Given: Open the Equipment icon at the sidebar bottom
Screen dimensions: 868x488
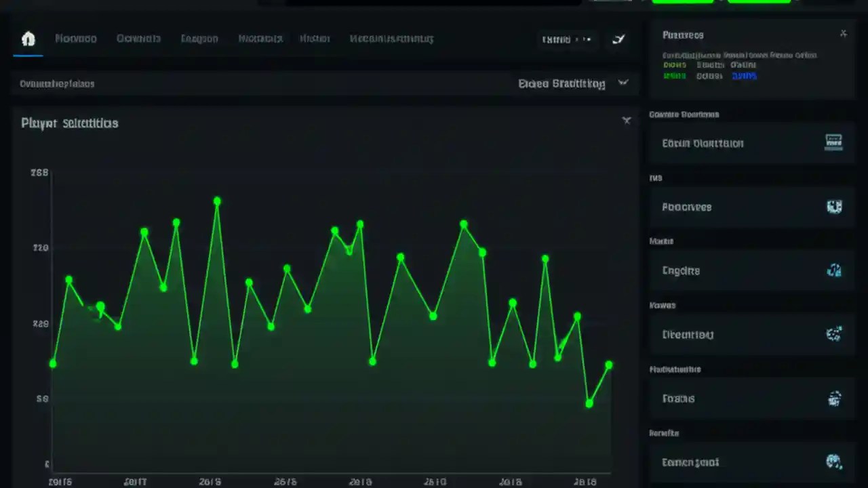Looking at the screenshot, I should [834, 462].
